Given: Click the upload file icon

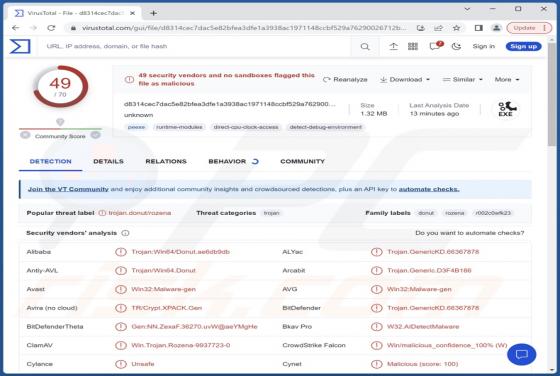Looking at the screenshot, I should (x=393, y=46).
